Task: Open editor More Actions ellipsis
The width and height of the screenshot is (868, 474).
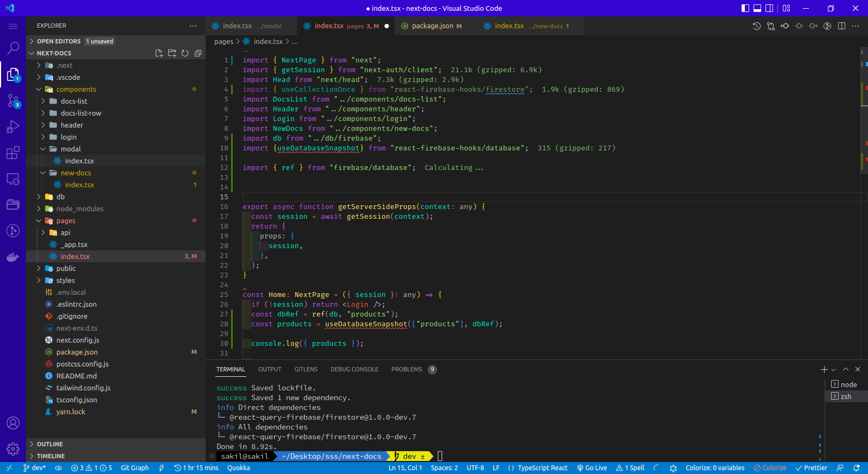Action: (x=856, y=26)
